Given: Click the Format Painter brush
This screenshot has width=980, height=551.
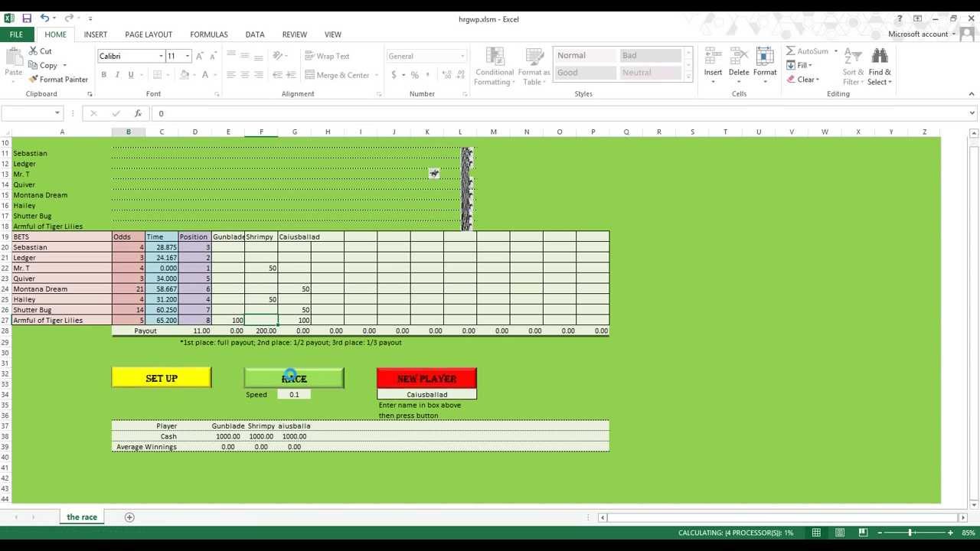Looking at the screenshot, I should (x=58, y=80).
